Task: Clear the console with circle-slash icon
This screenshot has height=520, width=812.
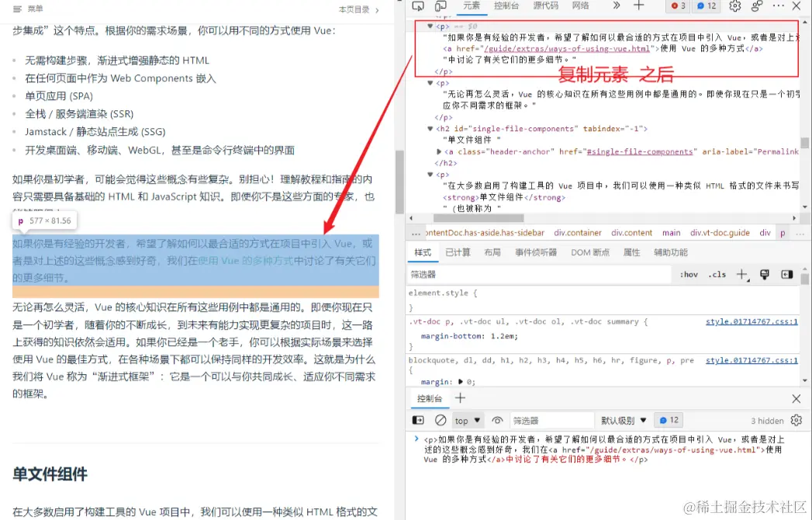Action: 441,421
